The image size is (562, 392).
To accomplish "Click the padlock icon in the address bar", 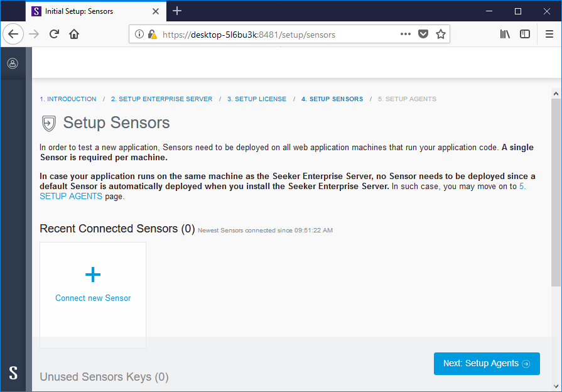I will 151,35.
